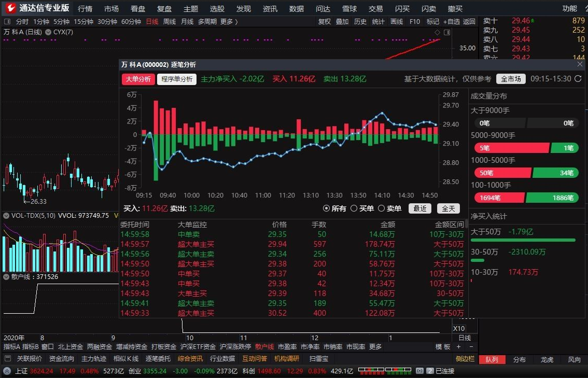Switch to the 龙虎 side tab
The width and height of the screenshot is (588, 378).
[x=547, y=360]
